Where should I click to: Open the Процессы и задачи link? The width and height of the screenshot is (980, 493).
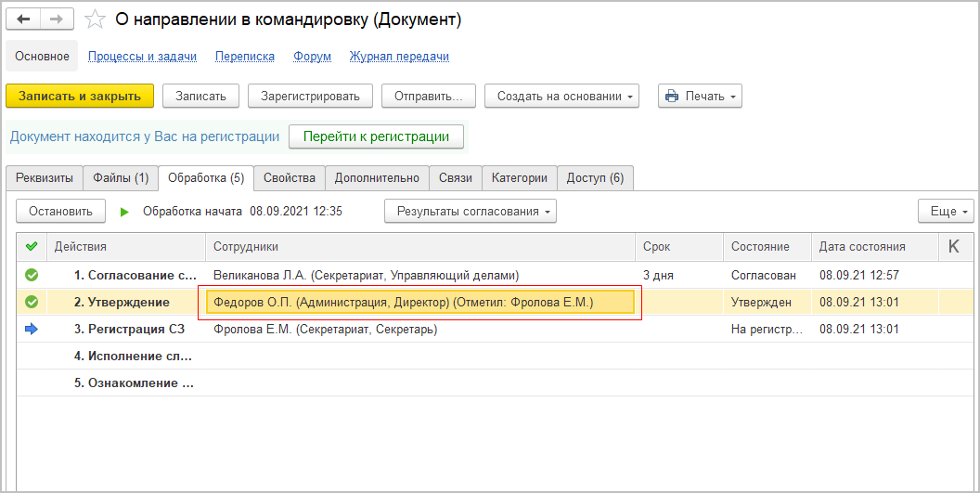[142, 57]
